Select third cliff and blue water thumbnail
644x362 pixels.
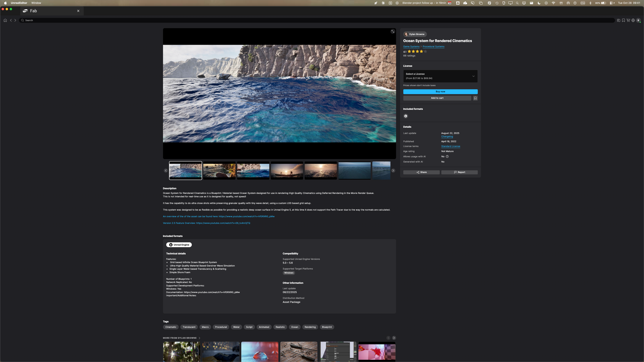[x=253, y=171]
